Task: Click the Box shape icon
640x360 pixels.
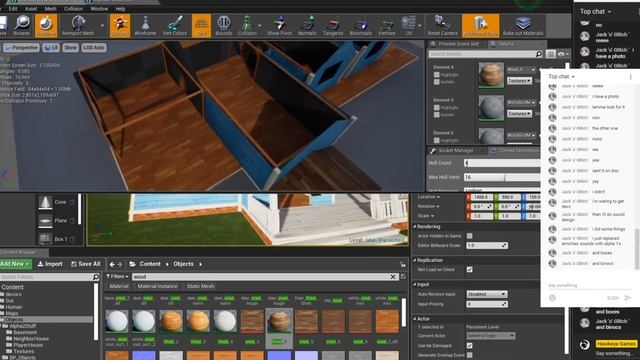Action: click(x=45, y=239)
